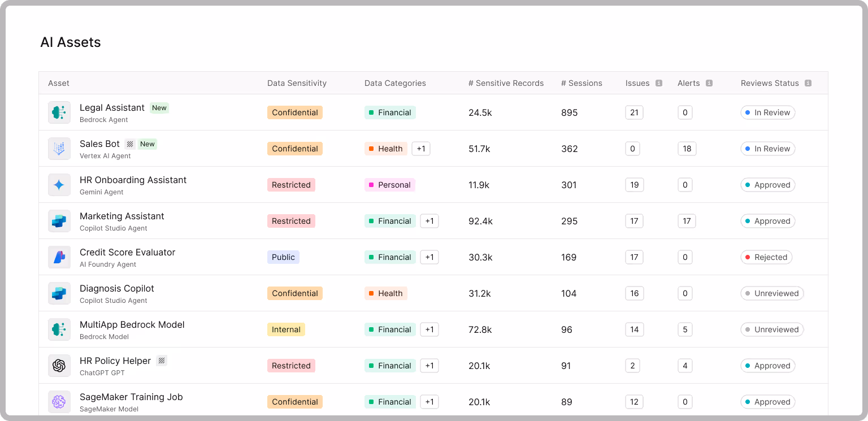Click the 18 alerts badge for Sales Bot
This screenshot has height=421, width=868.
pyautogui.click(x=687, y=149)
